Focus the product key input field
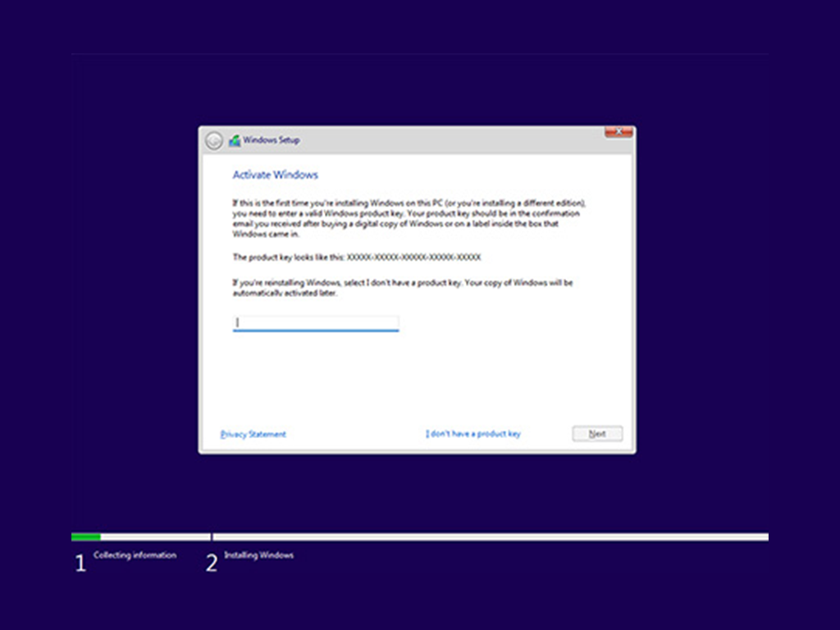The height and width of the screenshot is (630, 840). pos(316,323)
